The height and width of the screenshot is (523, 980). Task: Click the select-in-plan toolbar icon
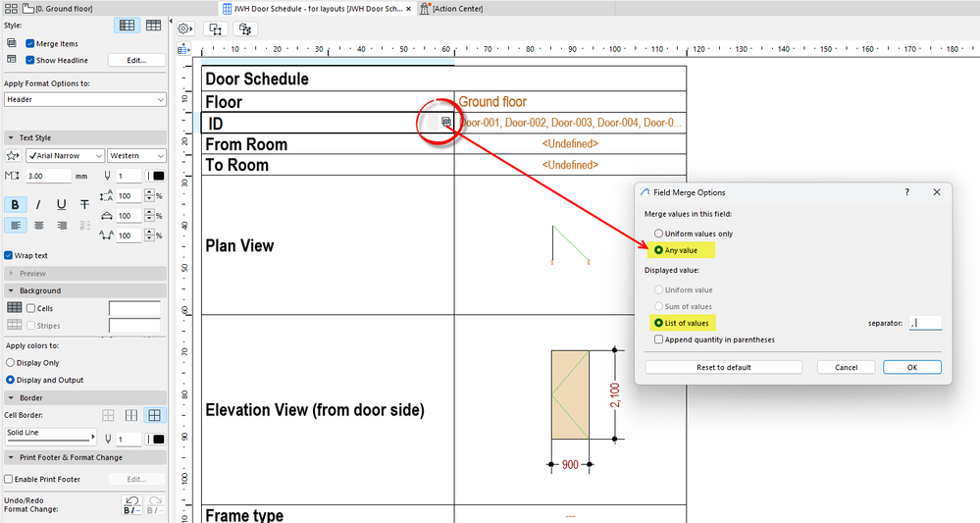(215, 28)
